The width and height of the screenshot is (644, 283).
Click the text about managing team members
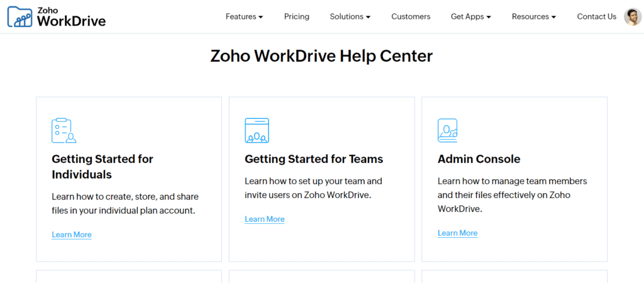point(512,195)
